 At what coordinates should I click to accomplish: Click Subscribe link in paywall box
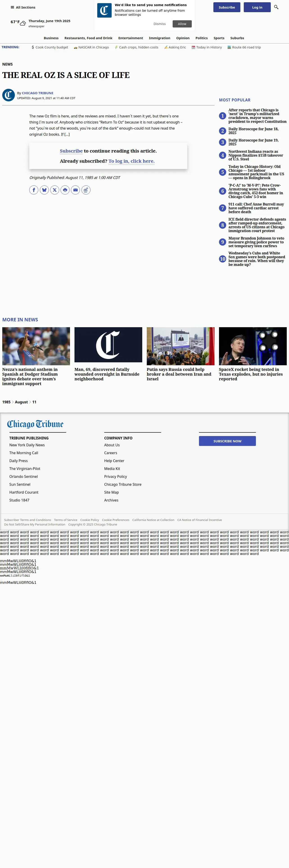(x=71, y=151)
